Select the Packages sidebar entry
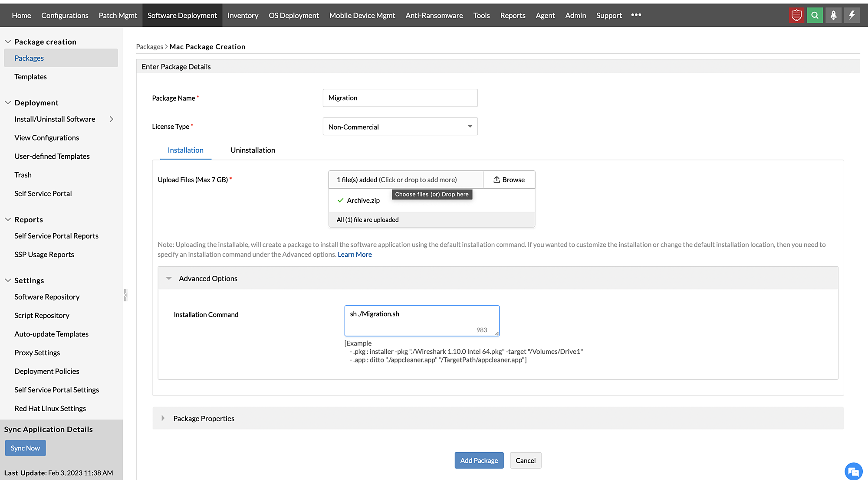This screenshot has height=480, width=868. point(29,58)
